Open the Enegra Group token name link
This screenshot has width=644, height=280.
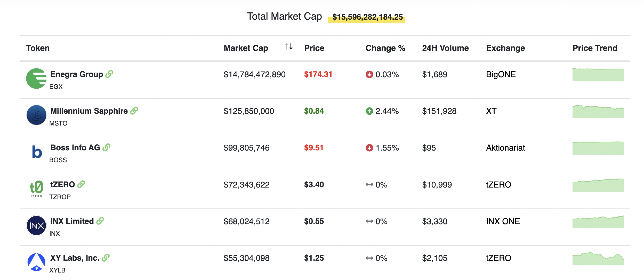pos(77,74)
